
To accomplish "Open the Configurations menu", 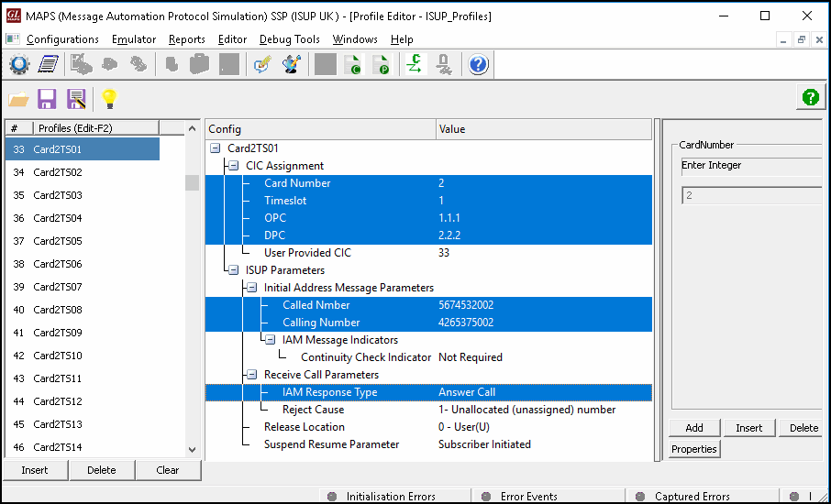I will point(62,39).
